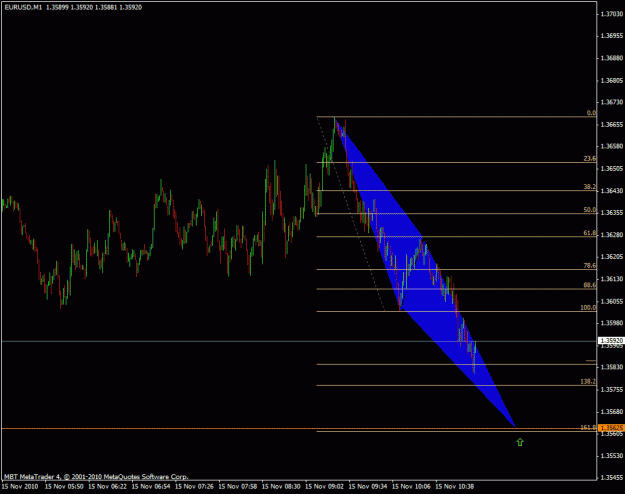This screenshot has height=494, width=625.
Task: Click the 1.35455 price scale label
Action: (x=611, y=477)
